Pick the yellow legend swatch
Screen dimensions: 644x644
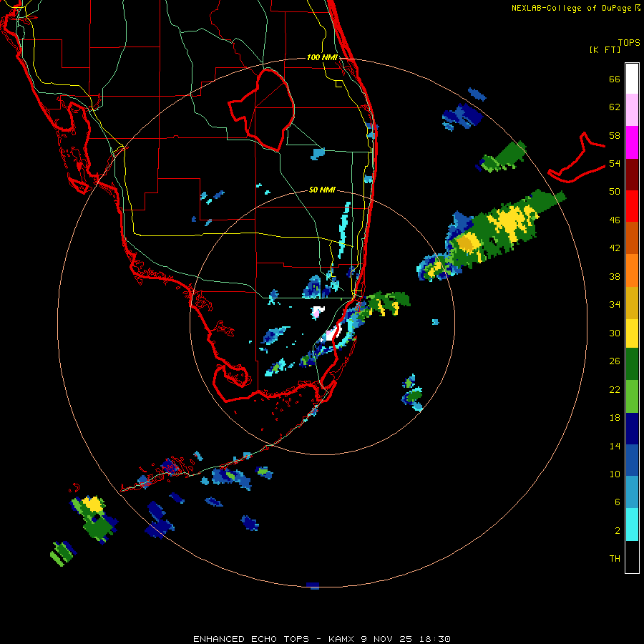(632, 333)
